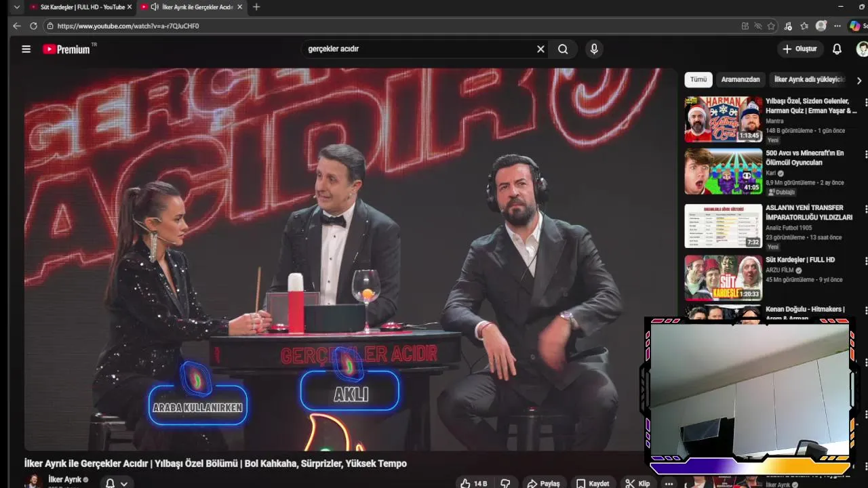Open Yılbaşı Özel Harman Quiz video title
868x488 pixels.
811,106
